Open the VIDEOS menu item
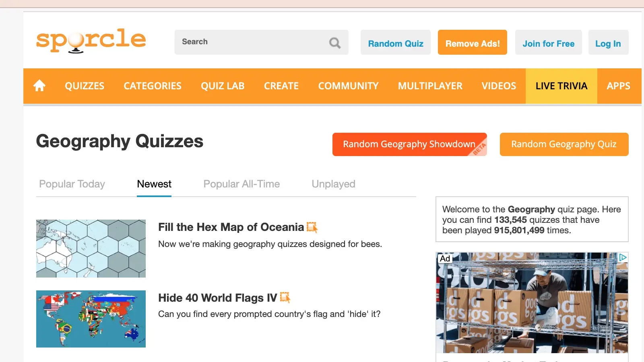The image size is (644, 362). [x=499, y=86]
